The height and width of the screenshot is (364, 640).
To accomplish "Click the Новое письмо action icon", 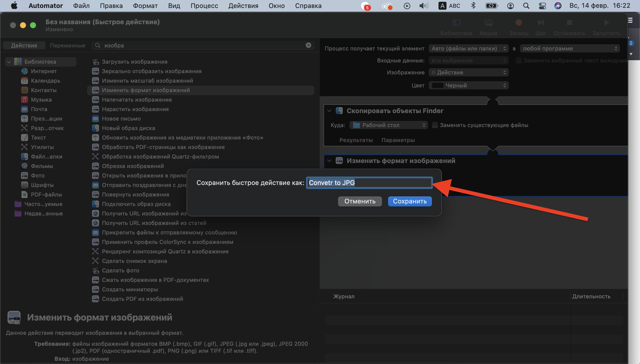I will (95, 119).
